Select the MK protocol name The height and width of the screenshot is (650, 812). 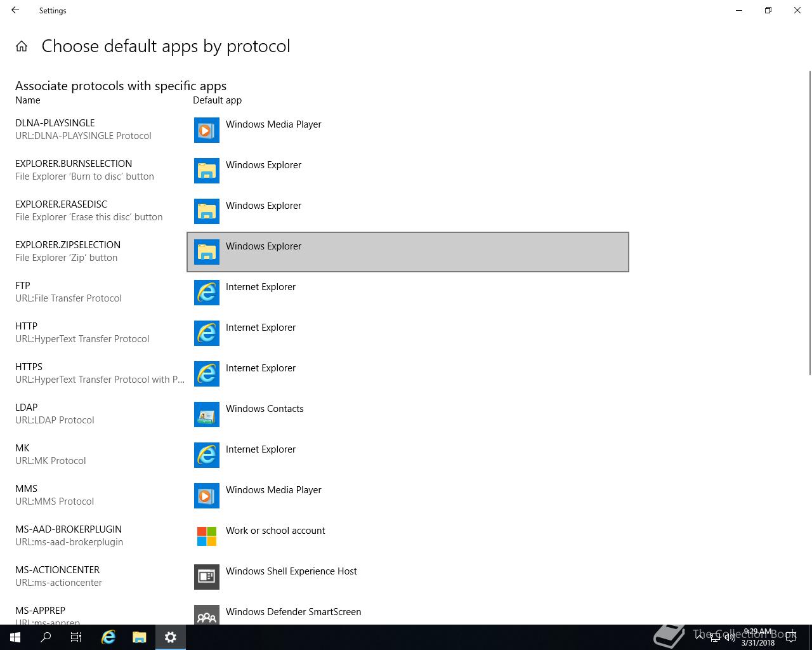point(22,448)
